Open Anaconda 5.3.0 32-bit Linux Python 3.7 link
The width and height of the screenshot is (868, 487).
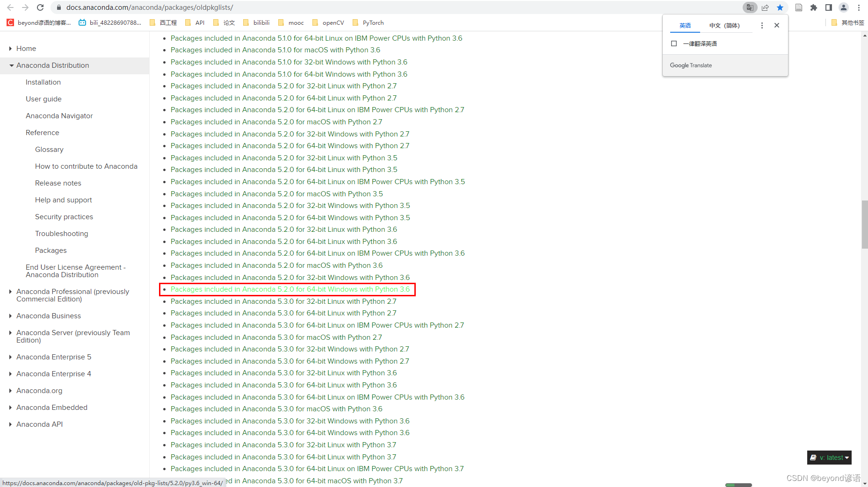(x=283, y=445)
